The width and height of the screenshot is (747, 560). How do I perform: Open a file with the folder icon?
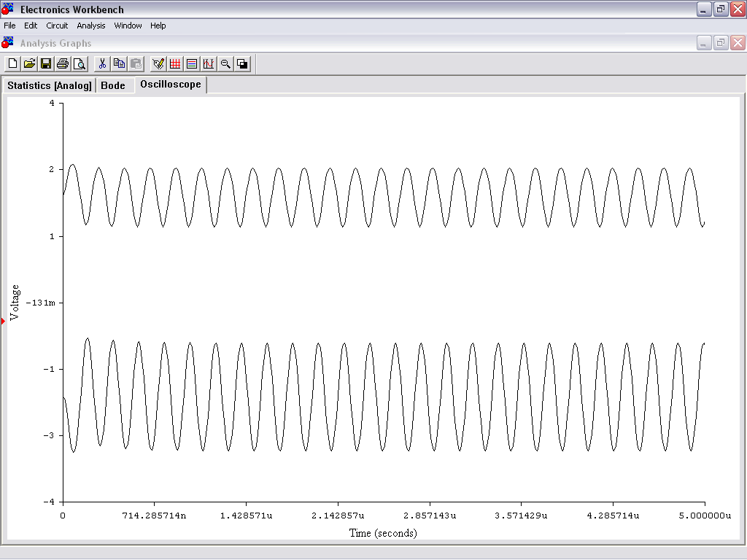coord(29,64)
